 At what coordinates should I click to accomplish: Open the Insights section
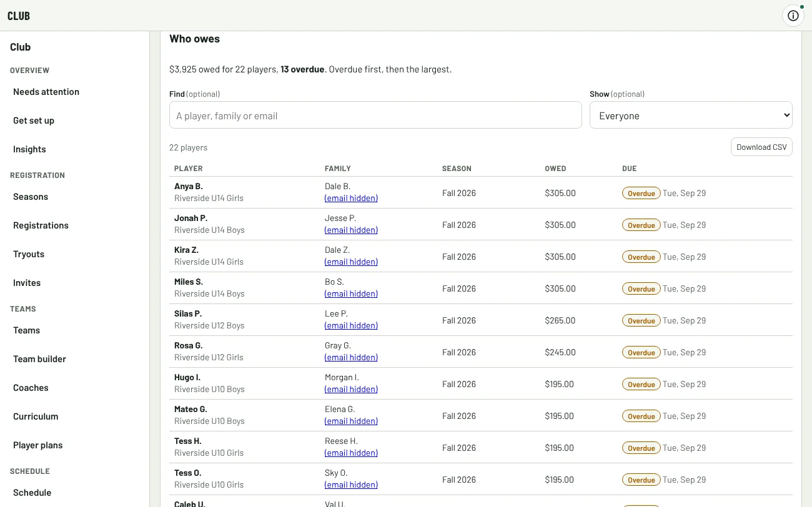29,149
